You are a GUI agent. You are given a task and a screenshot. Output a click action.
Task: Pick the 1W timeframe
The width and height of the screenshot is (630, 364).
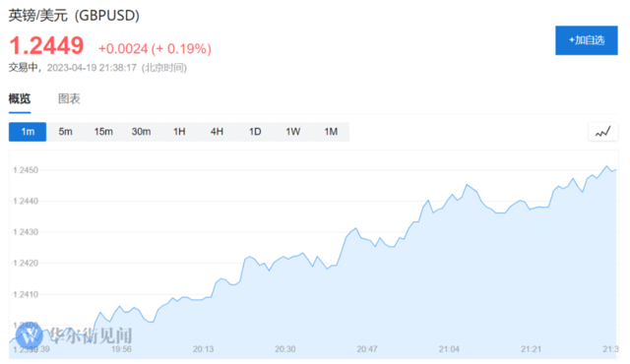(293, 132)
